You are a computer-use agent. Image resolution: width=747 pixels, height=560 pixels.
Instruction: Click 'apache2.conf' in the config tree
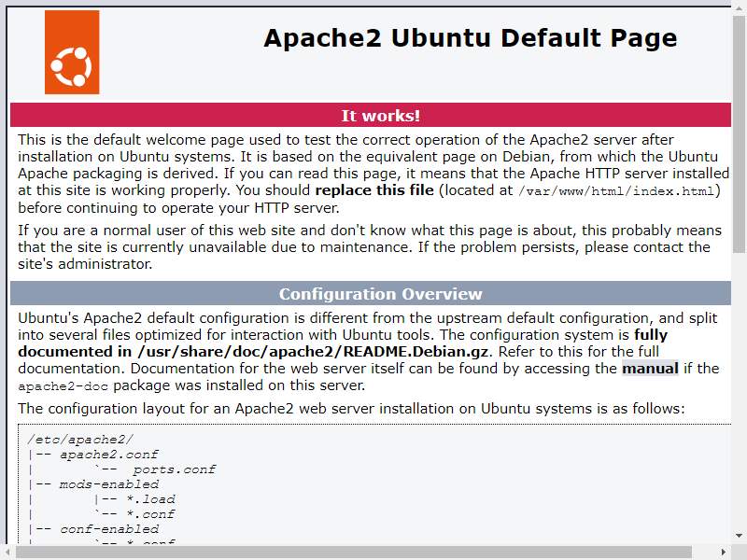[x=108, y=455]
